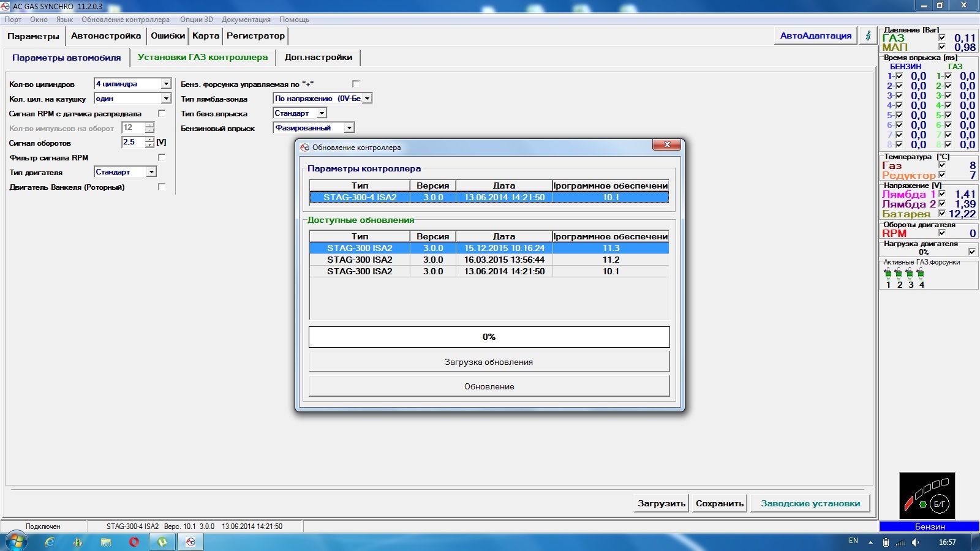The image size is (980, 551).
Task: Toggle the Редуктор temperature checkbox
Action: click(942, 174)
